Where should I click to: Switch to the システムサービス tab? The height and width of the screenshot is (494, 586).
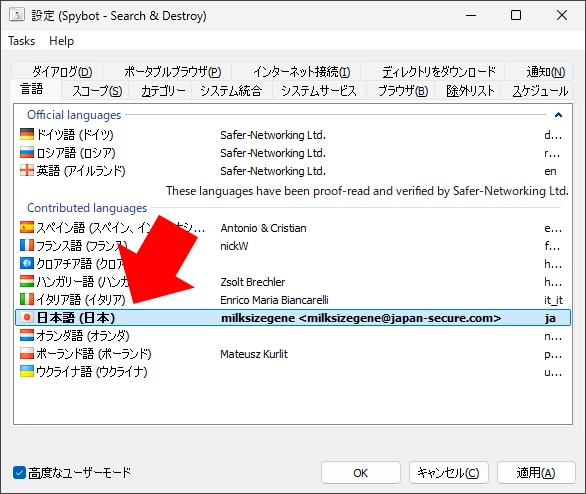point(319,91)
